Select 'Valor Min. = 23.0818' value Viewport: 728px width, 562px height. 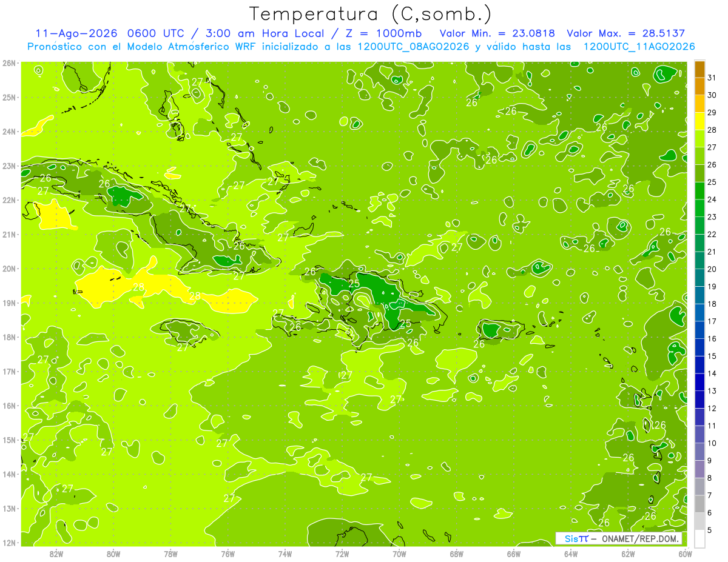point(497,33)
